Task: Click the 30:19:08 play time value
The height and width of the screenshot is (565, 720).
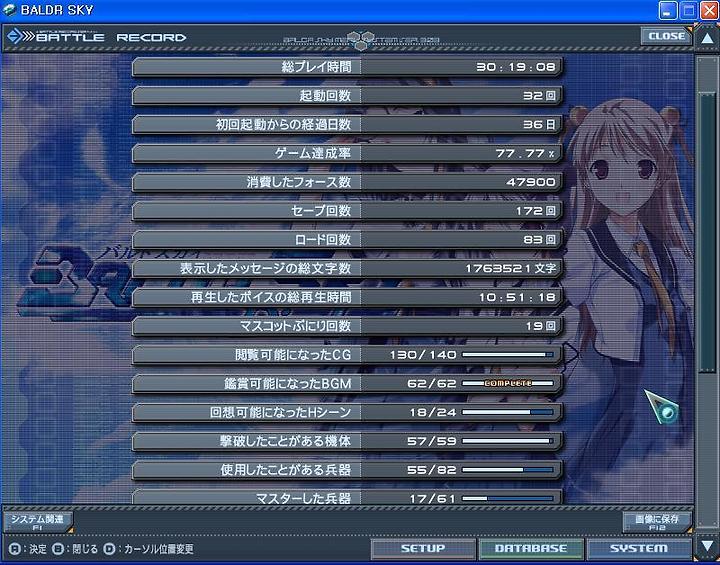Action: [516, 67]
